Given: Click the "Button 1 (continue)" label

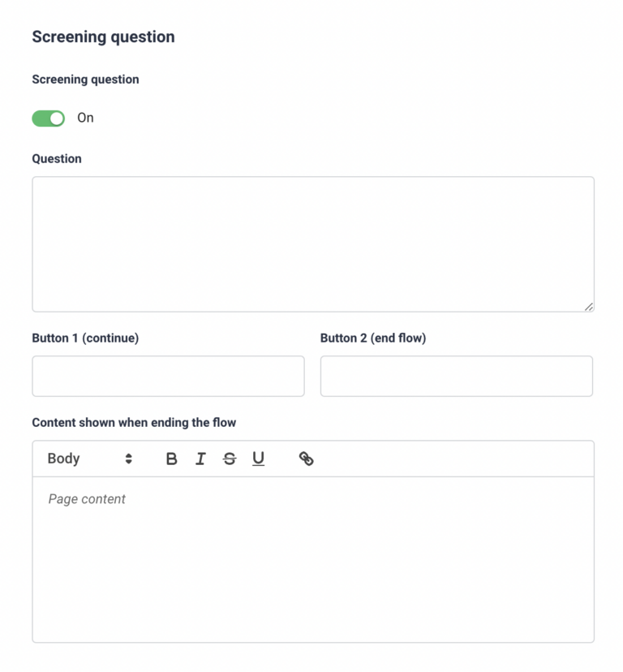Looking at the screenshot, I should pos(85,338).
